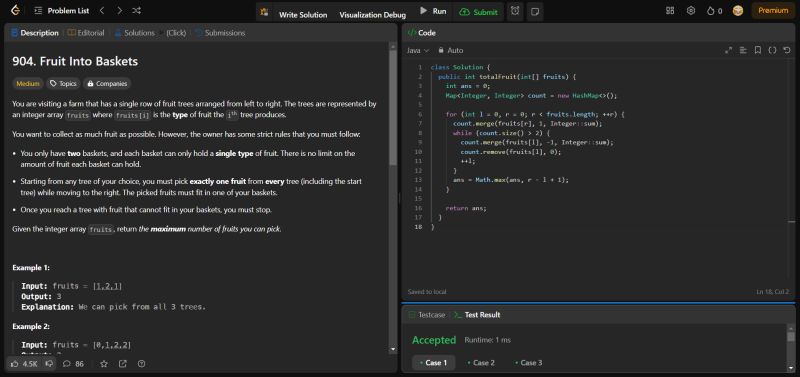Viewport: 800px width, 377px height.
Task: Go to previous problem arrow
Action: pyautogui.click(x=102, y=11)
